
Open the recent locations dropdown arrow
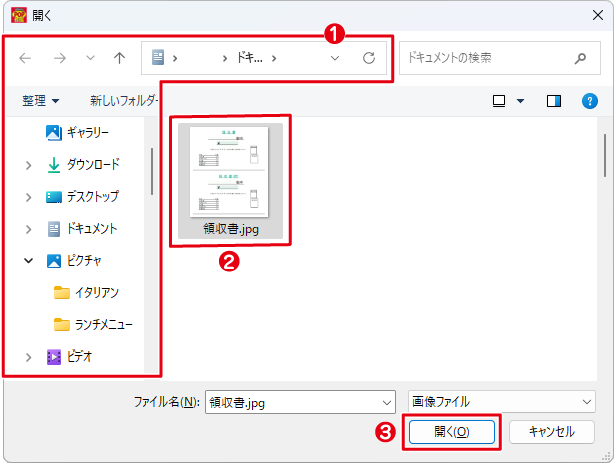tap(89, 59)
